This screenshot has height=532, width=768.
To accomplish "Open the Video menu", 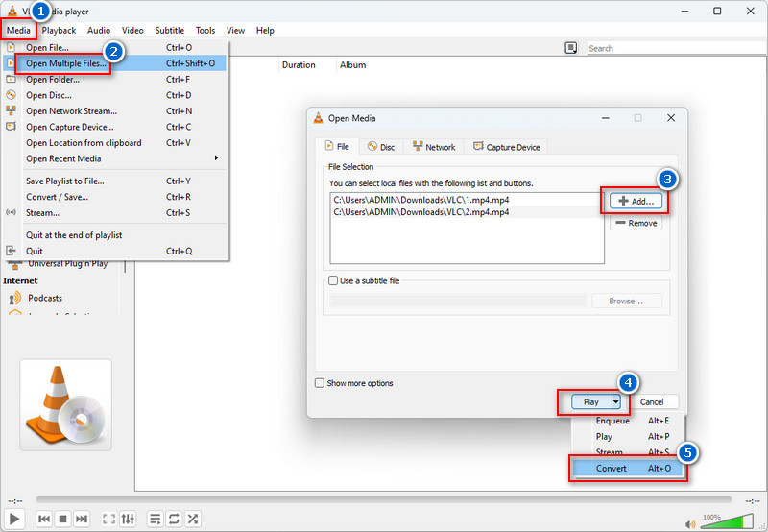I will click(132, 31).
